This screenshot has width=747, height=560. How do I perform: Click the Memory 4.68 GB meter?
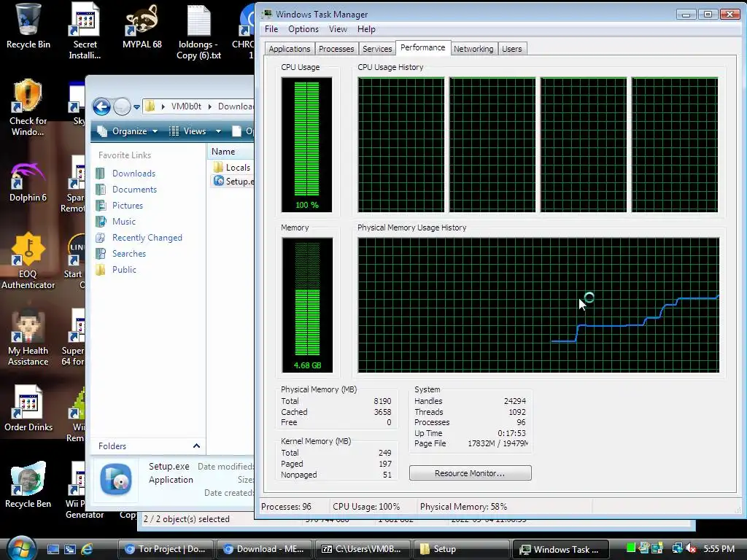pos(307,305)
